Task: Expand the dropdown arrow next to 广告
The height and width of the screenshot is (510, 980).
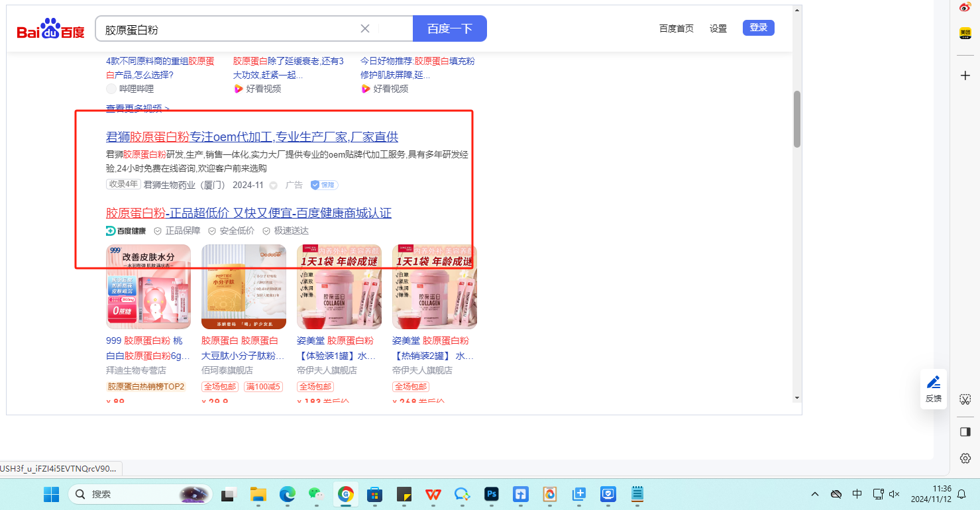Action: (274, 185)
